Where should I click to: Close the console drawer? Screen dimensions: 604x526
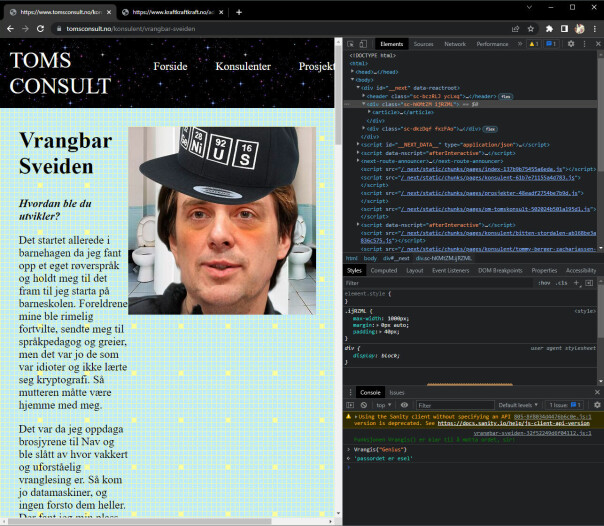[597, 392]
